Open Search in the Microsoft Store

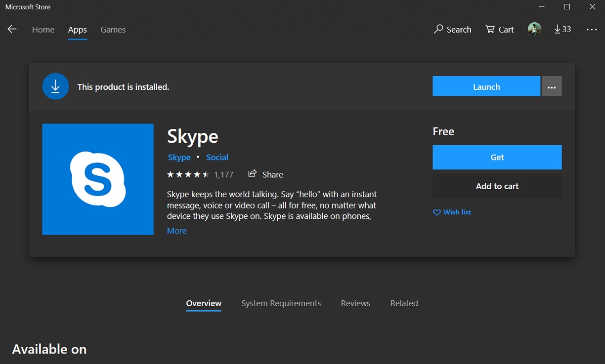(452, 29)
